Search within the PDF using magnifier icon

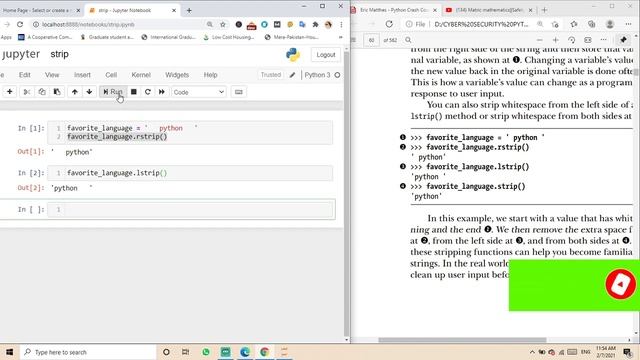click(408, 40)
